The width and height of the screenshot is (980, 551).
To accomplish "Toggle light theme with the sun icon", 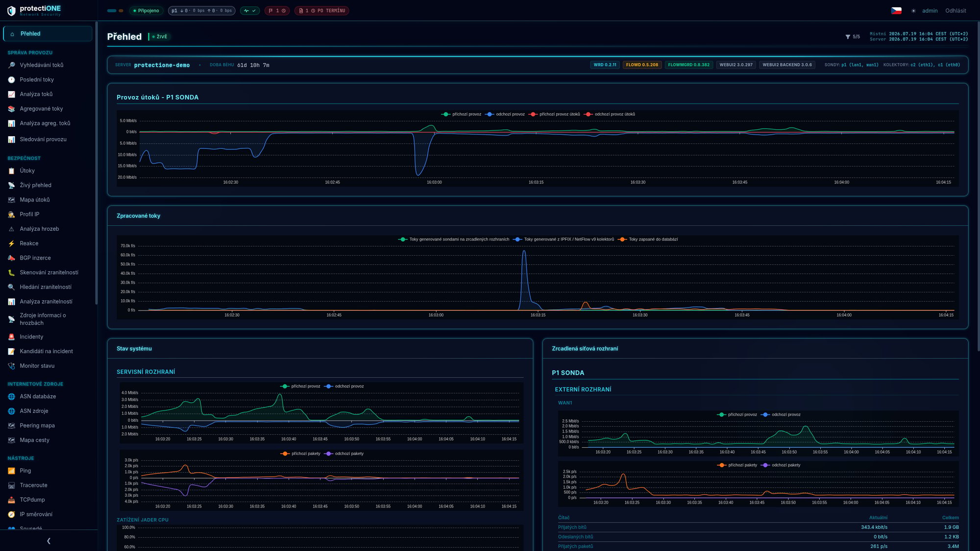I will tap(913, 11).
